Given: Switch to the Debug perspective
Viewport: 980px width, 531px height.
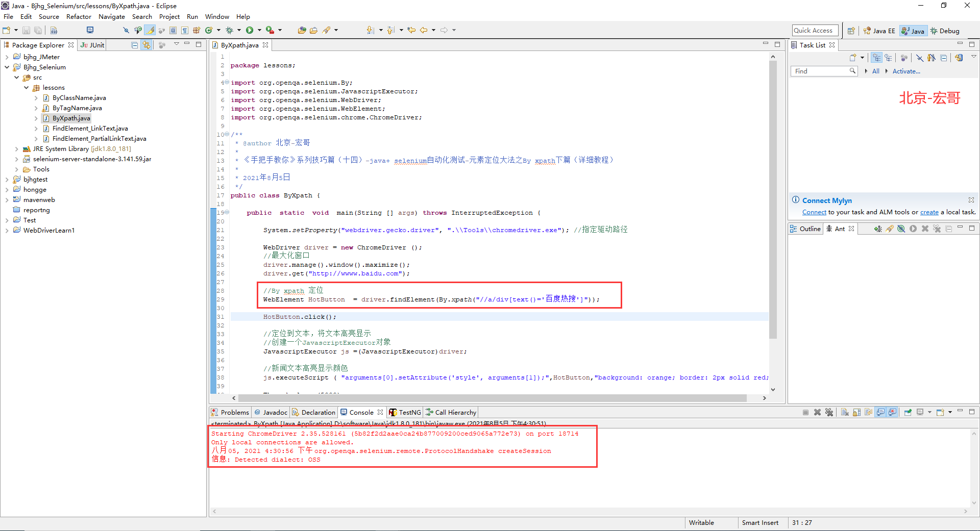Looking at the screenshot, I should coord(945,31).
